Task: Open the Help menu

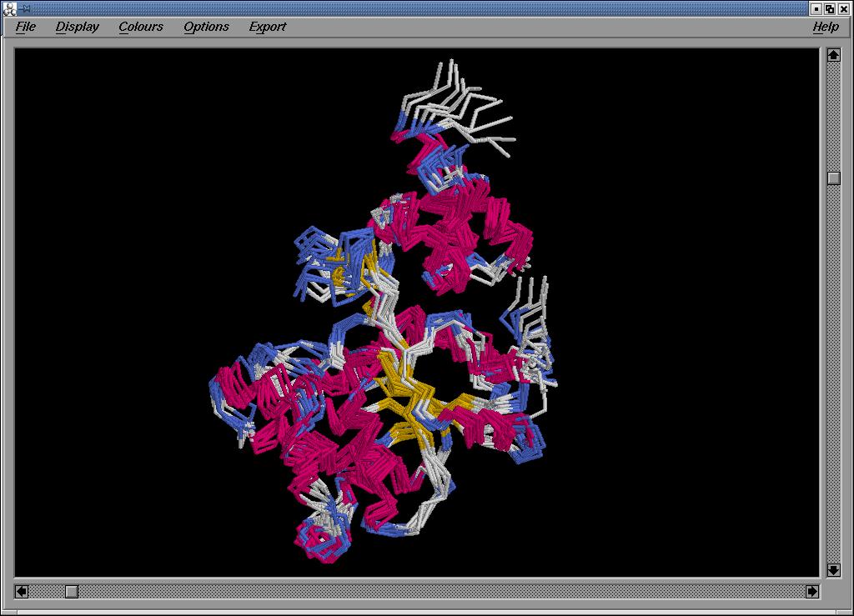Action: (825, 27)
